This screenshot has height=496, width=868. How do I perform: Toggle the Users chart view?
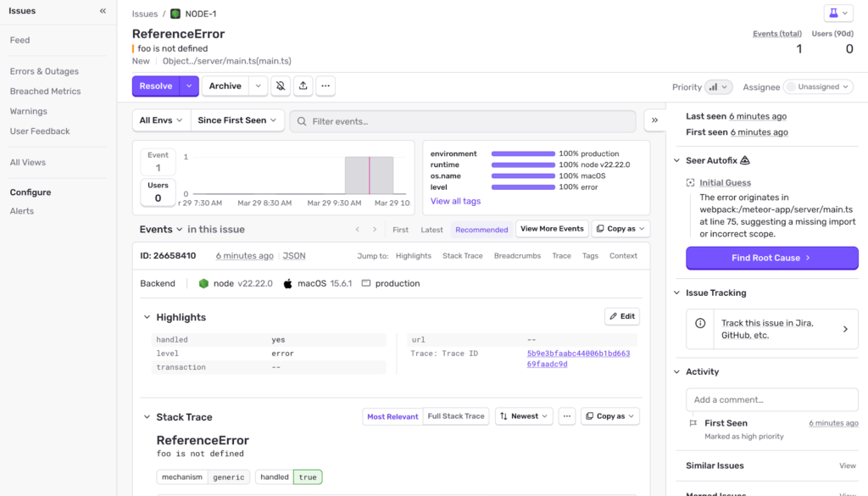pyautogui.click(x=158, y=192)
